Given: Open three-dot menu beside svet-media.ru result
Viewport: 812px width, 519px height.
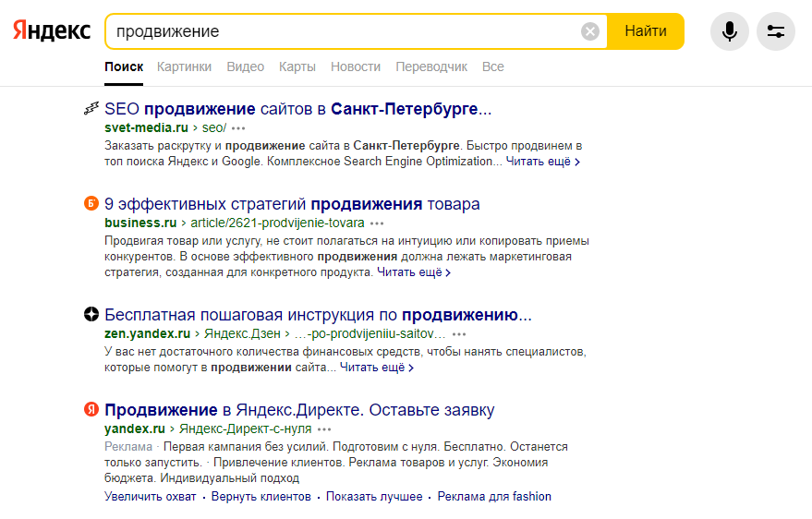Looking at the screenshot, I should [238, 128].
